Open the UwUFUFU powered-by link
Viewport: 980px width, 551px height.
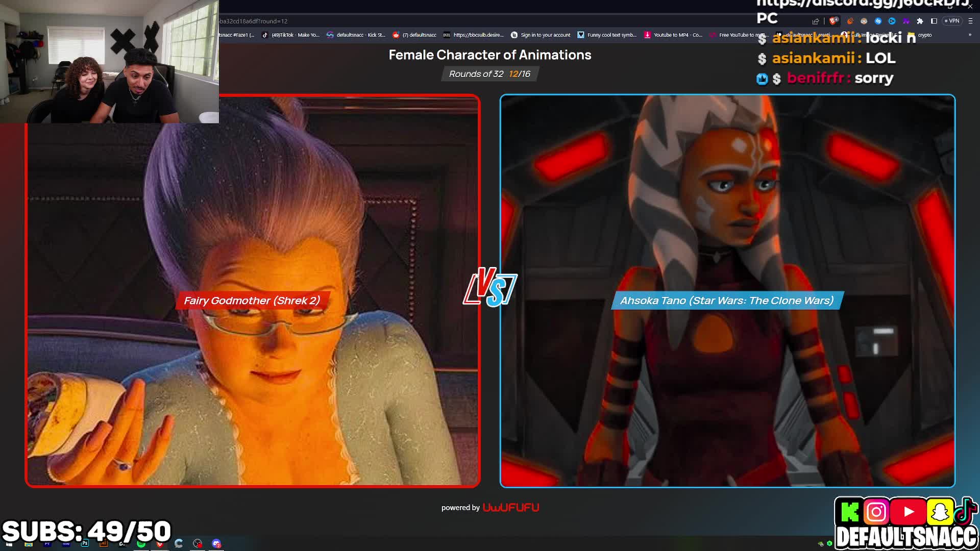click(x=511, y=508)
